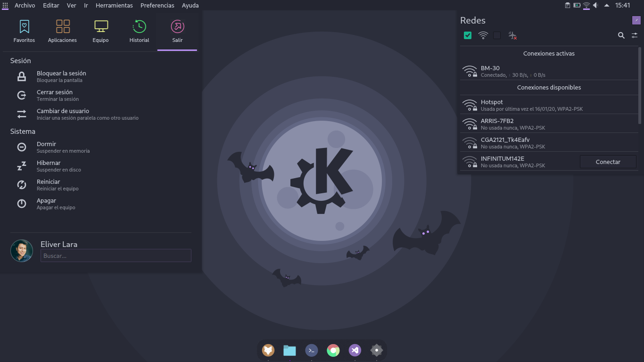Click the Reiniciar restart icon
The width and height of the screenshot is (644, 362).
[22, 185]
